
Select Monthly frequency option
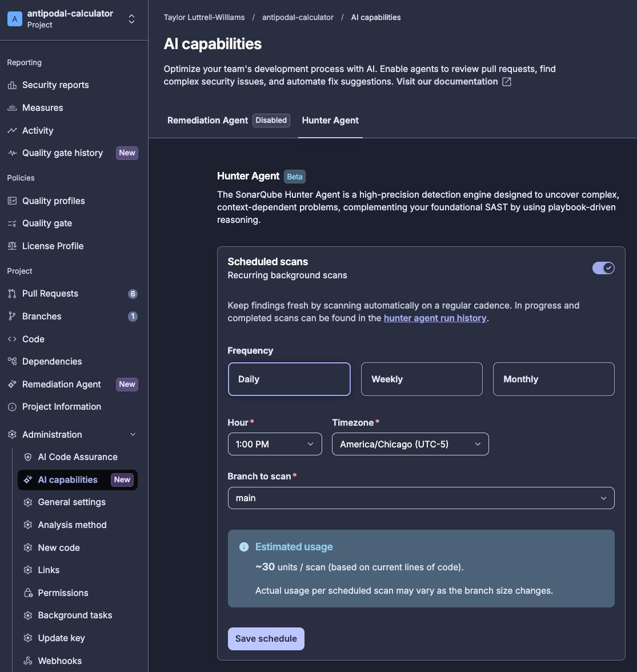[554, 379]
